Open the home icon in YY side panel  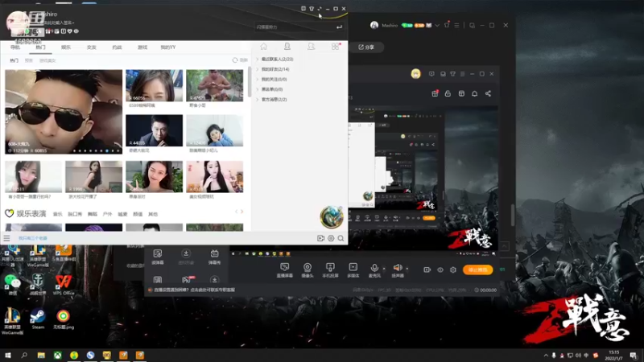(x=264, y=47)
